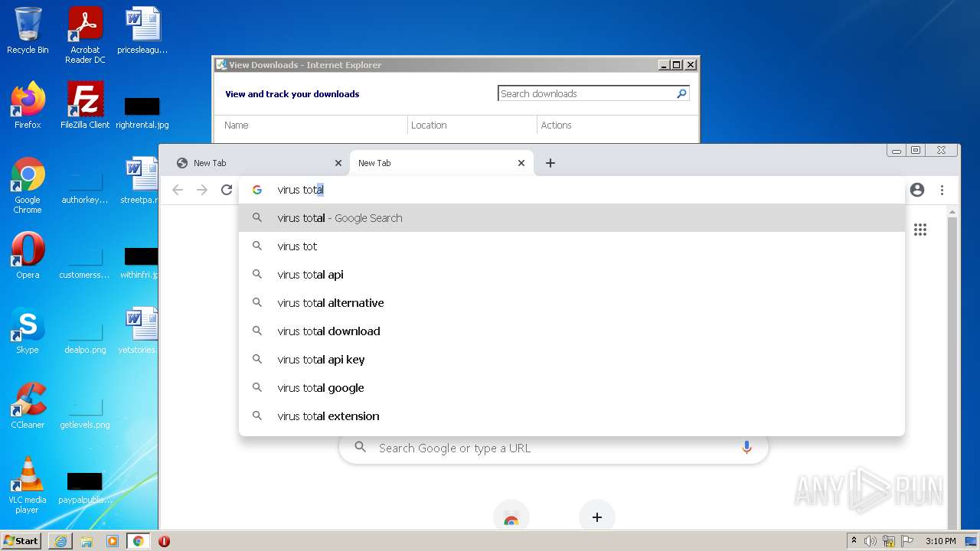Open Opera taskbar icon
980x551 pixels.
pos(164,541)
